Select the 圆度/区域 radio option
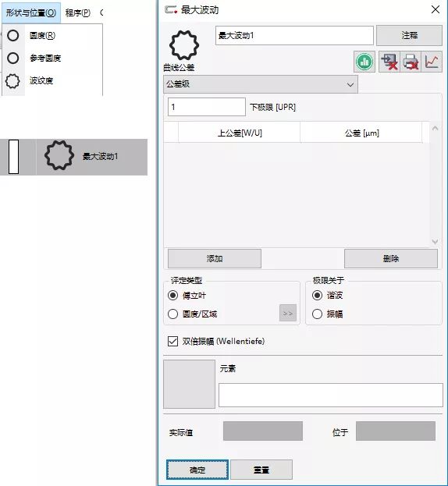Screen dimensions: 448x486 [172, 314]
